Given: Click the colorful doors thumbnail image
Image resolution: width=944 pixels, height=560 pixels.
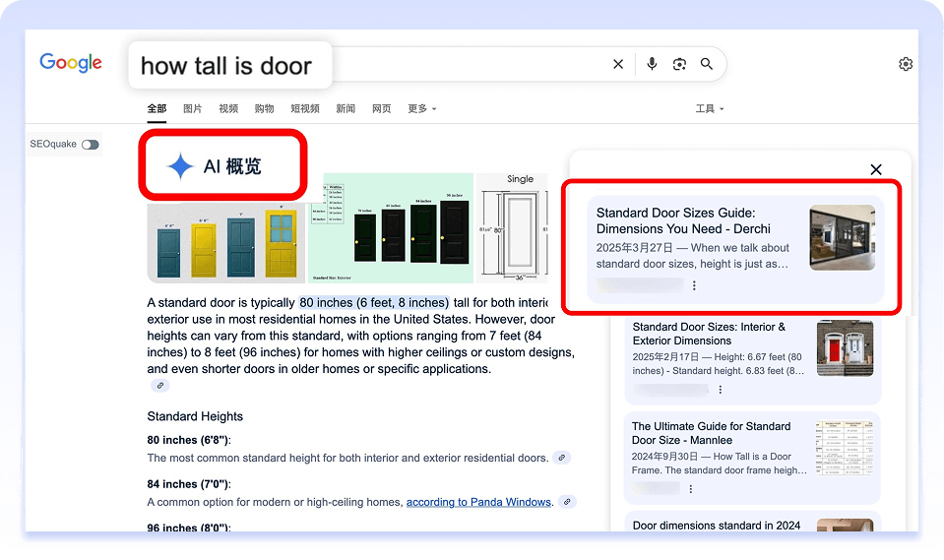Looking at the screenshot, I should [226, 242].
